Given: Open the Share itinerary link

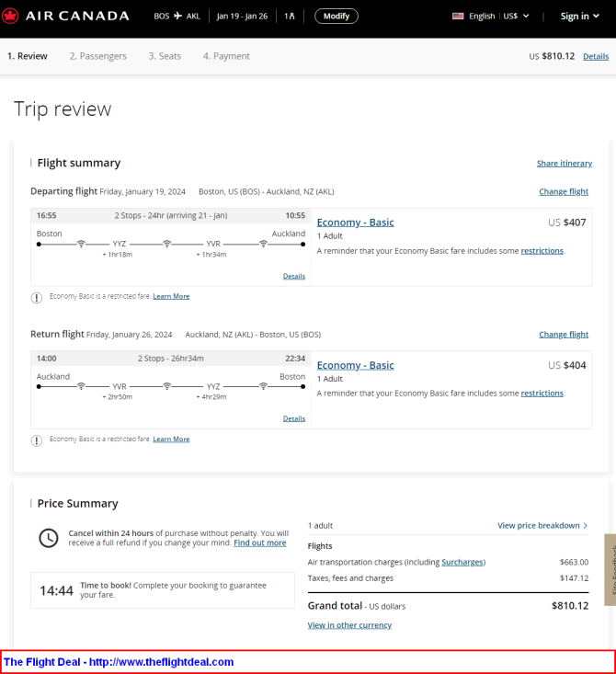Looking at the screenshot, I should pyautogui.click(x=564, y=164).
